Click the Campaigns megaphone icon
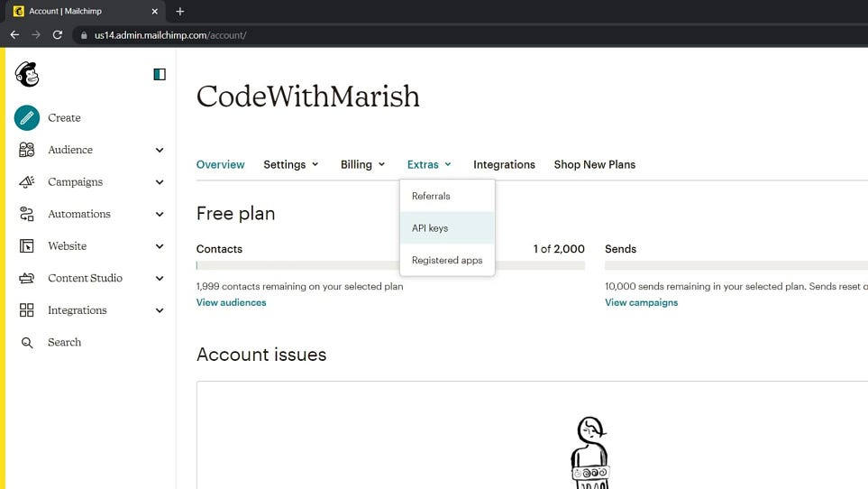Viewport: 868px width, 489px height. [26, 181]
